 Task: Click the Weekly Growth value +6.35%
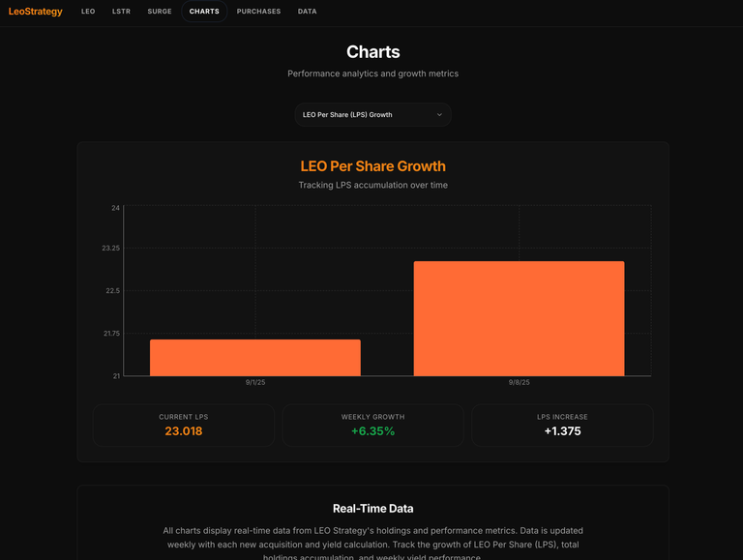click(372, 431)
